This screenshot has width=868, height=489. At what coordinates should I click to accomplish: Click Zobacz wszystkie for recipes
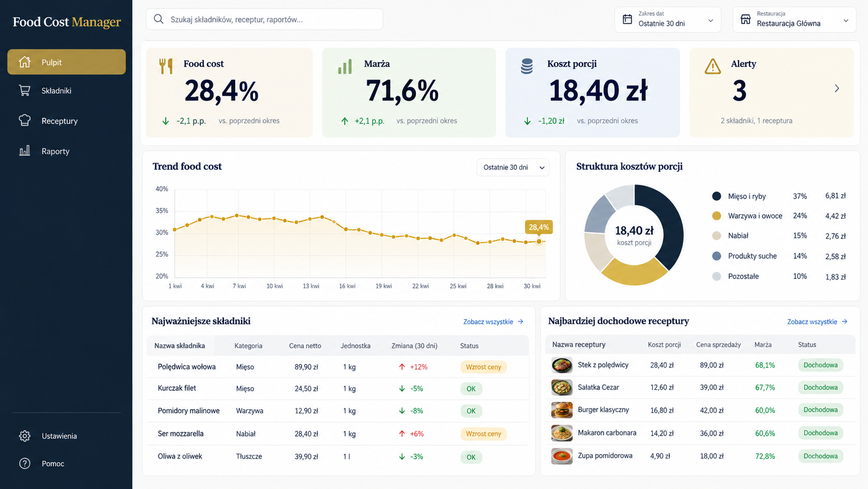tap(817, 322)
